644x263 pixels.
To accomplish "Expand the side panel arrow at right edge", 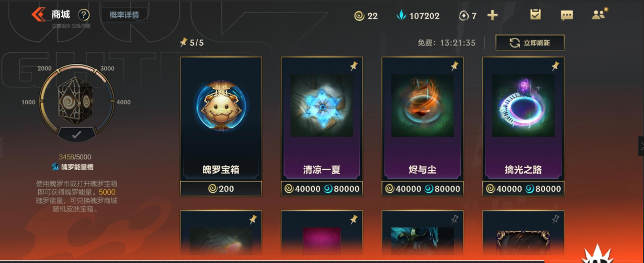I will (x=641, y=146).
